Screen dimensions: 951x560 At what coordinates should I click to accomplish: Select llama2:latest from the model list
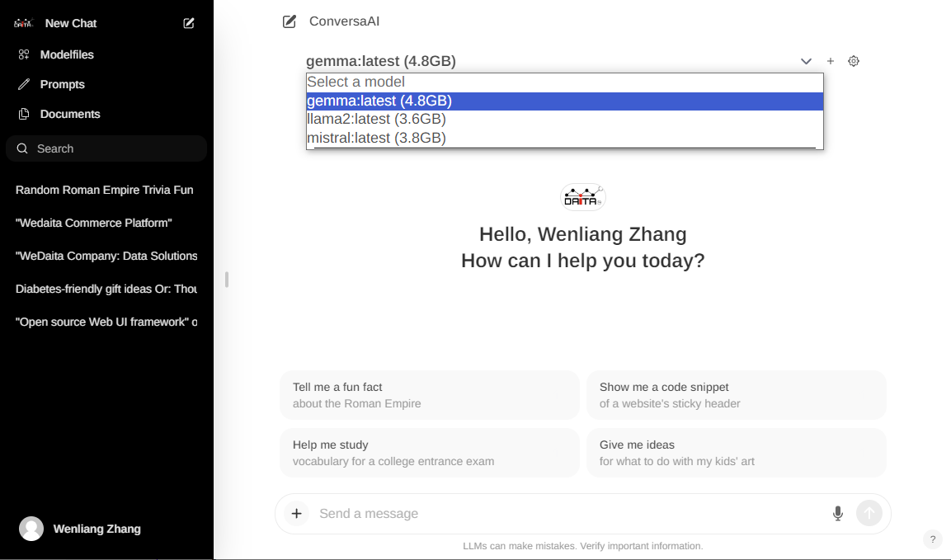pos(375,119)
